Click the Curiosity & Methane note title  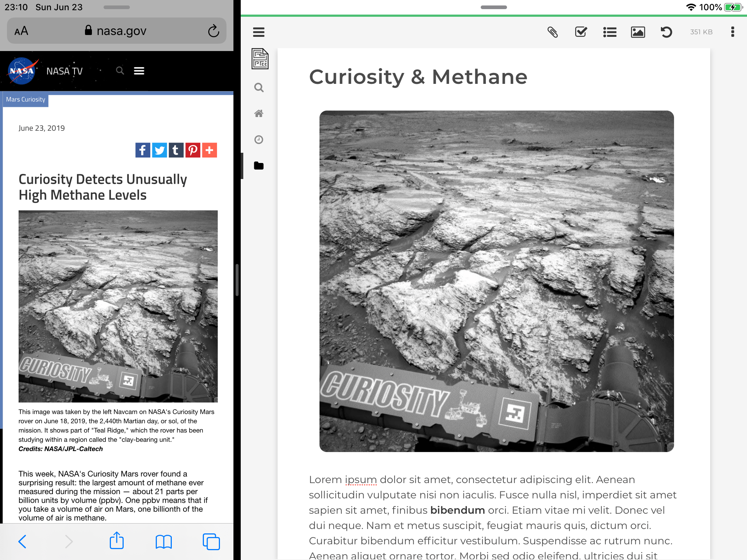(418, 77)
